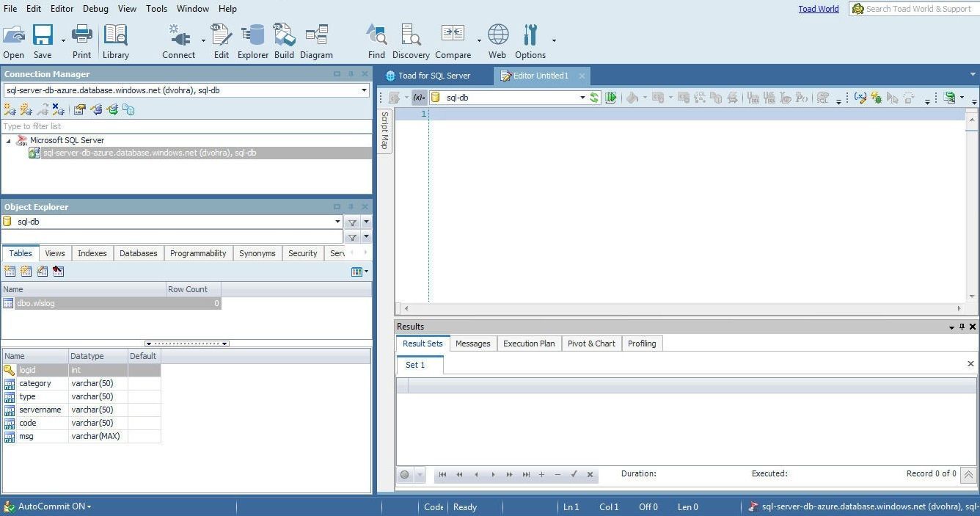Switch to the Profiling tab
The height and width of the screenshot is (516, 980).
642,344
